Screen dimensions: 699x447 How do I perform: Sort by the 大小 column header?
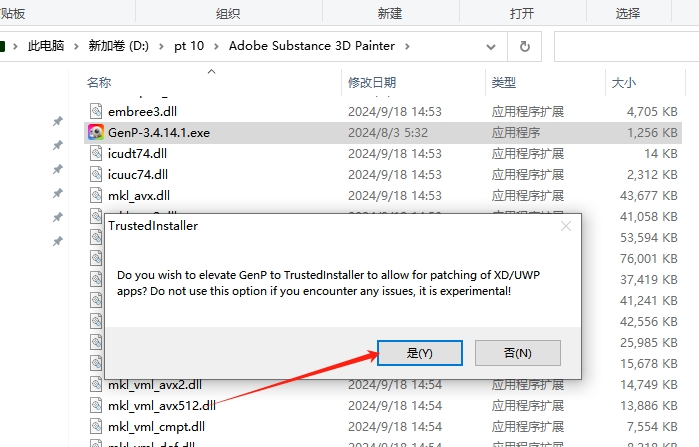tap(624, 82)
